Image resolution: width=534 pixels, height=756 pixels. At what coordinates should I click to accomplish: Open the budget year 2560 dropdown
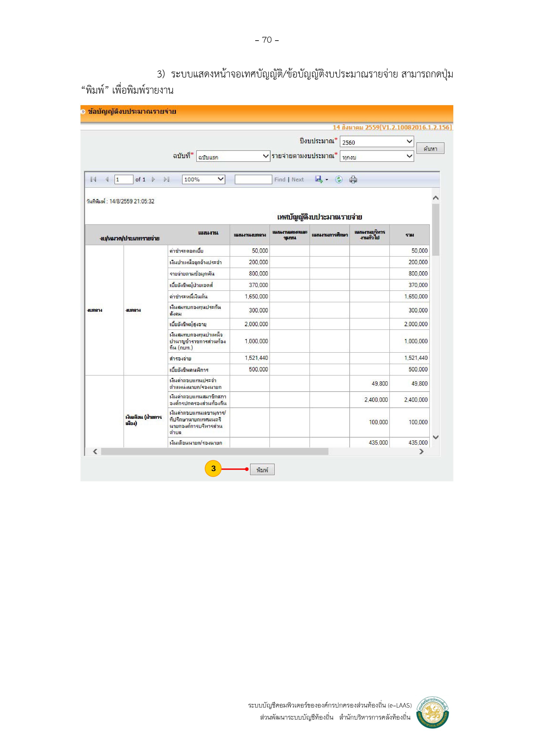tap(377, 142)
